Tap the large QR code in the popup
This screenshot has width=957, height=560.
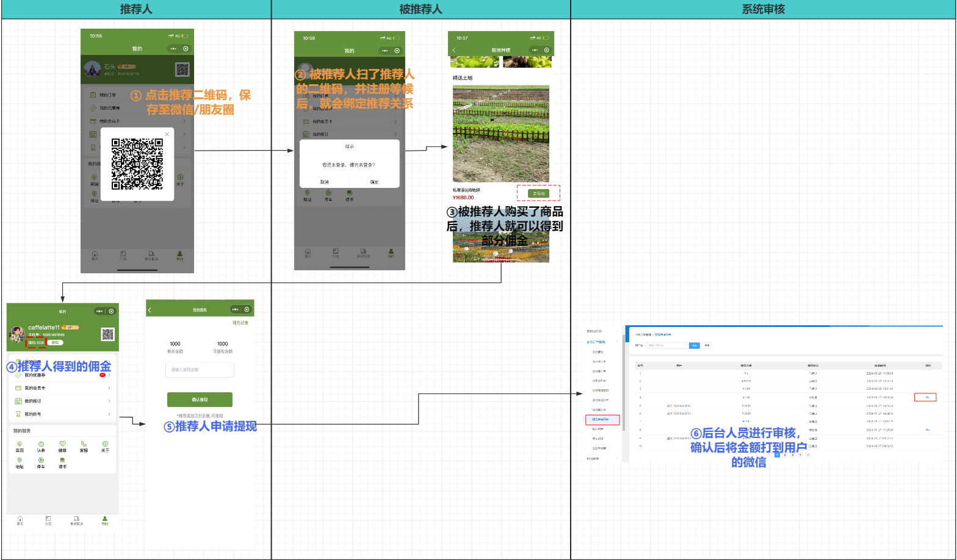pyautogui.click(x=137, y=164)
